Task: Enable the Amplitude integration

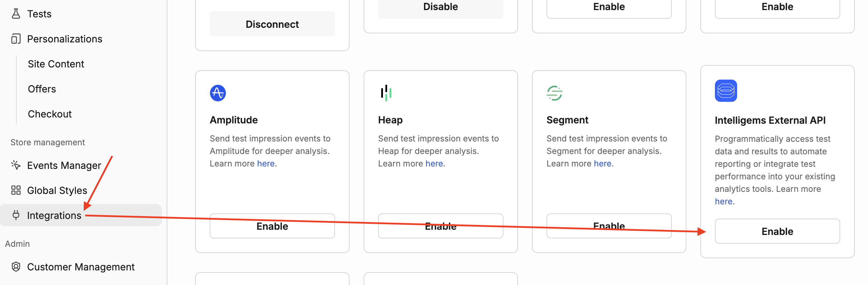Action: tap(272, 226)
